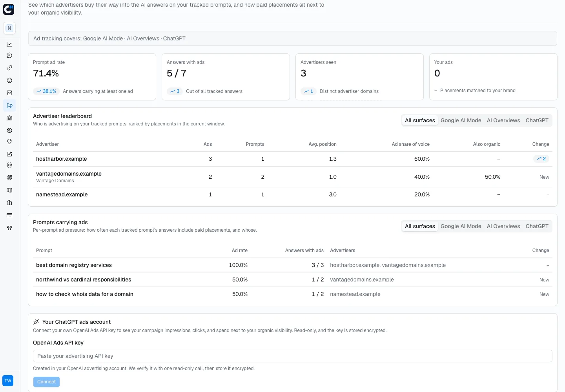
Task: Select Google AI Mode in Advertiser leaderboard
Action: coord(461,120)
